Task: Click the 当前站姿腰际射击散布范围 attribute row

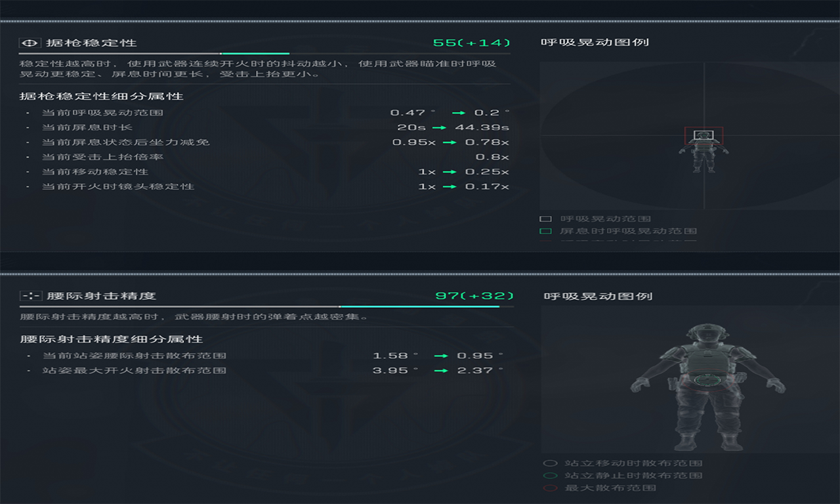Action: pos(134,356)
